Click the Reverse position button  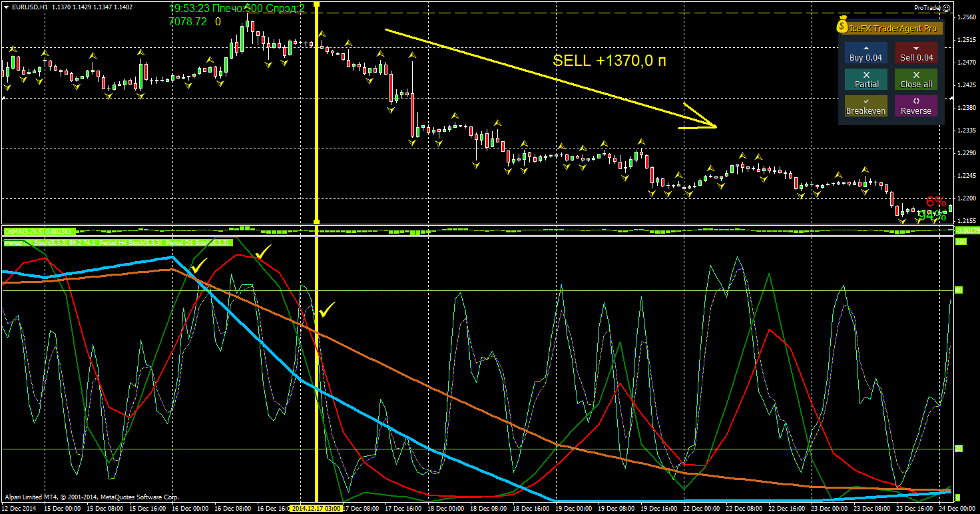tap(916, 106)
